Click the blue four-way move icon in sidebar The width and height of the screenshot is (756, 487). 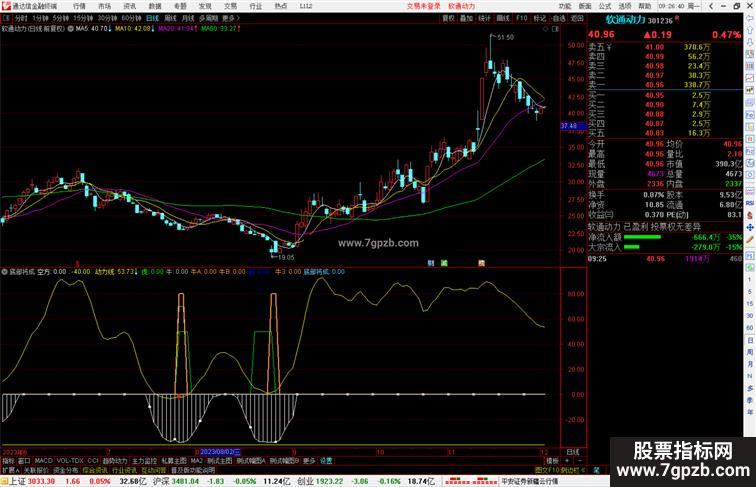[x=750, y=227]
